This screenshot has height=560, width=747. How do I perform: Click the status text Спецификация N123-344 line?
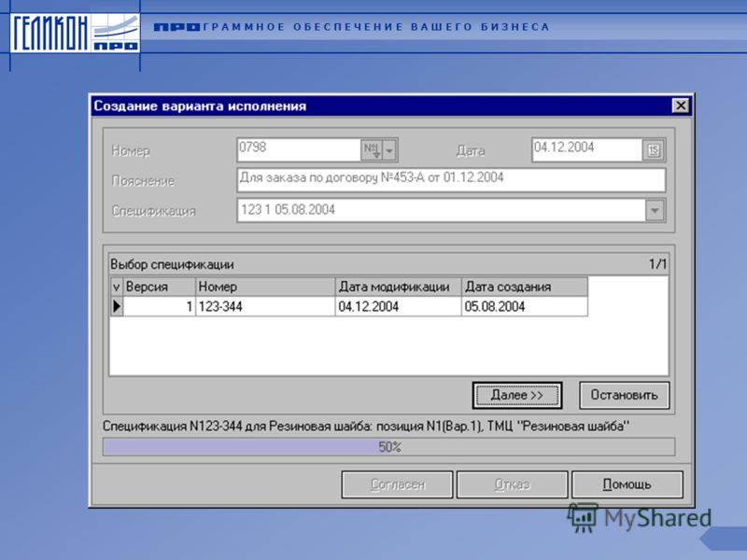tap(366, 426)
